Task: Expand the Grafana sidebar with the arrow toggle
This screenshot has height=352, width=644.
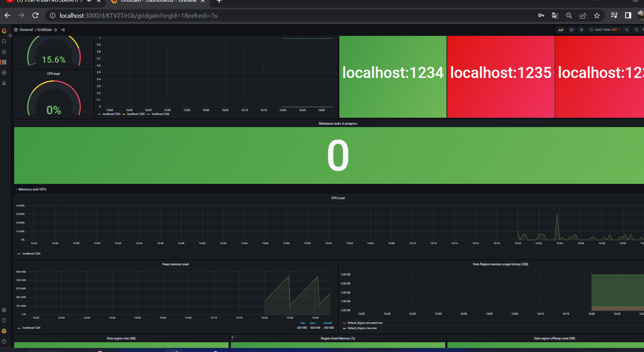Action: pos(10,36)
